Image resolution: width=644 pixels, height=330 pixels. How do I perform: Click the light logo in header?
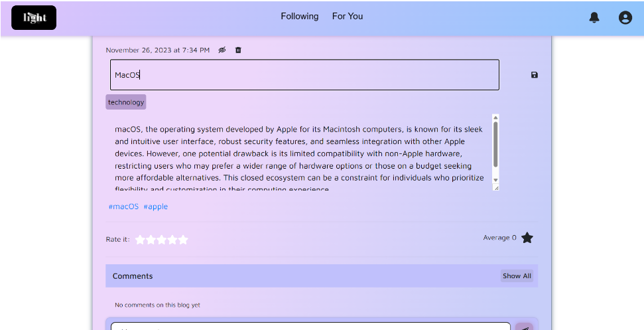point(34,18)
